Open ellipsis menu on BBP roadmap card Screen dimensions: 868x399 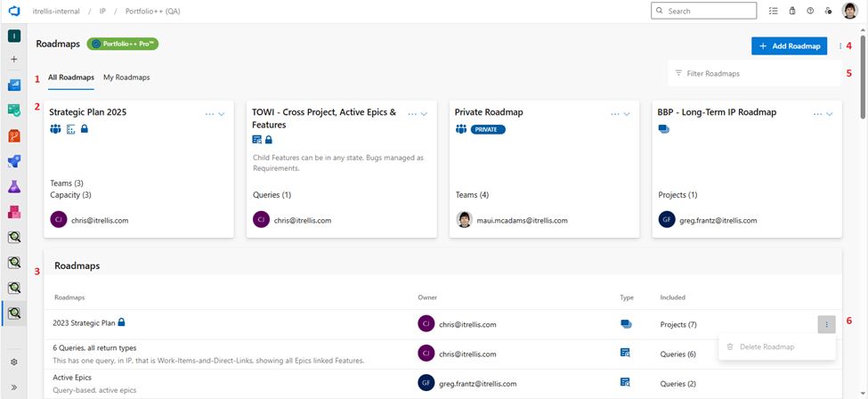pyautogui.click(x=817, y=114)
